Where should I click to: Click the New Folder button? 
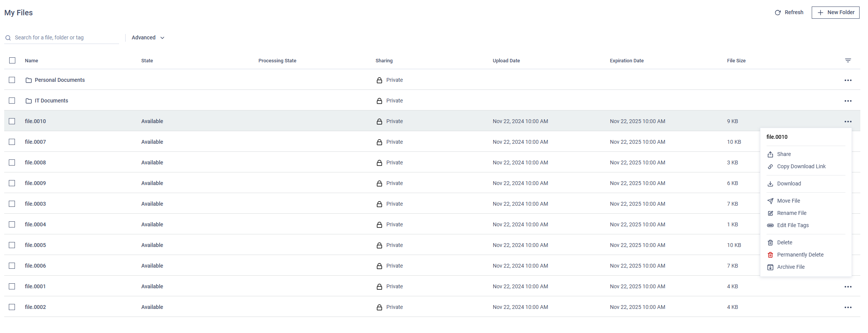click(x=835, y=13)
